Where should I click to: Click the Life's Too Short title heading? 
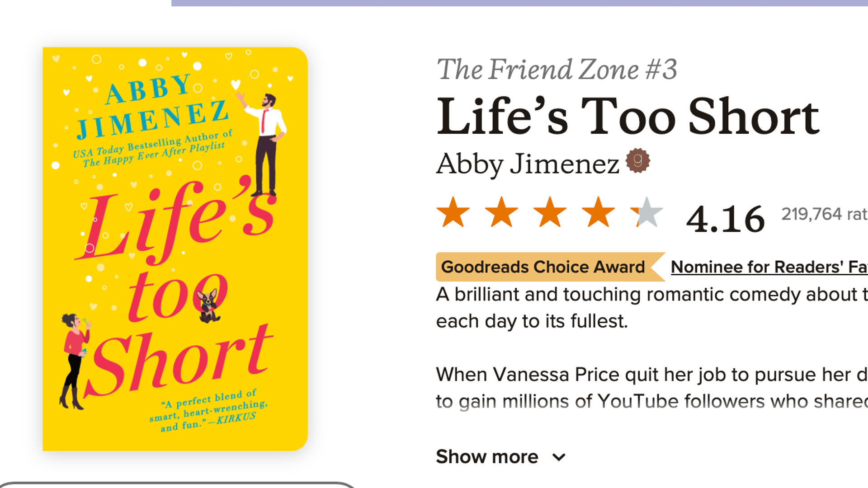(x=627, y=117)
